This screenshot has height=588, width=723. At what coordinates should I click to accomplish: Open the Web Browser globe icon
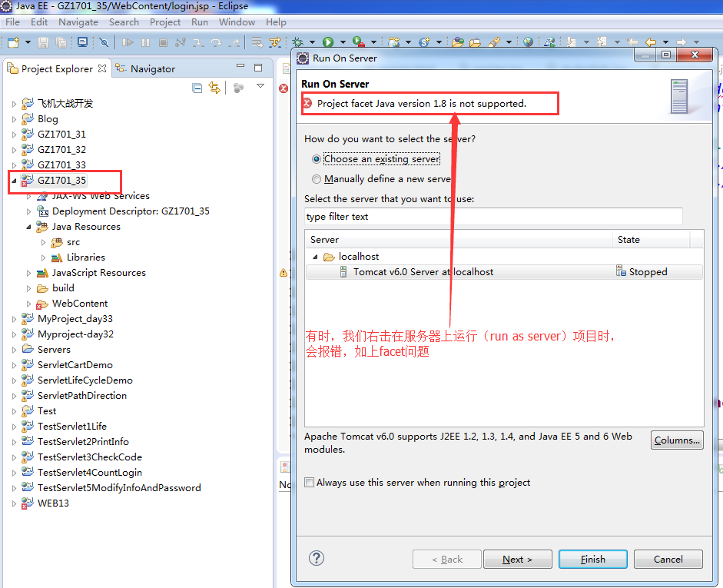(x=529, y=42)
